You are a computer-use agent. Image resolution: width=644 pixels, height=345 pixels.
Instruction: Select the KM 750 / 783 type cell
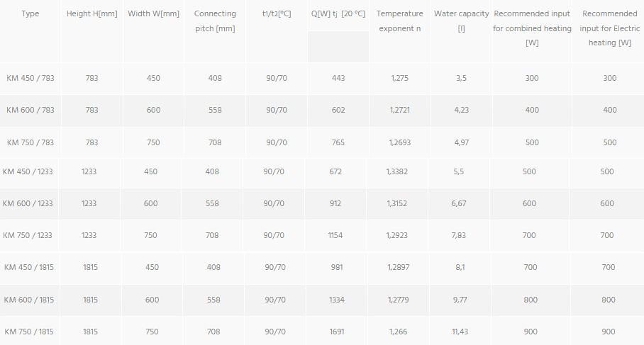[x=30, y=142]
